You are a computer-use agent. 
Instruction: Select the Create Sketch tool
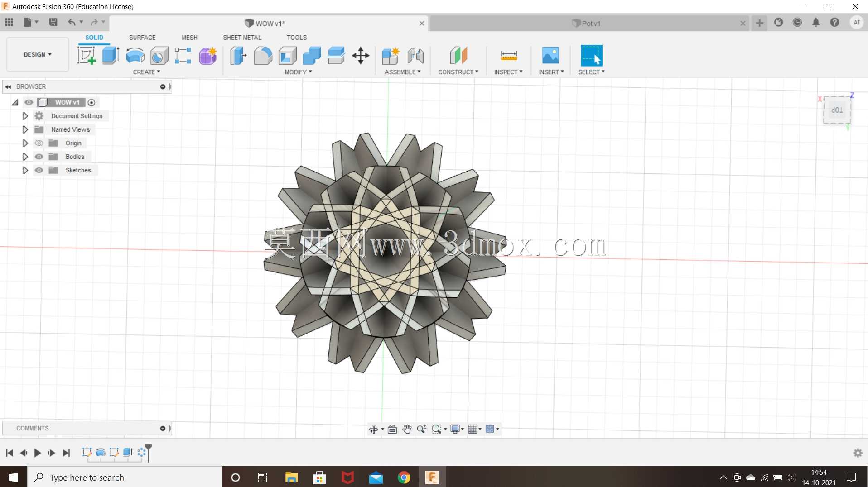pyautogui.click(x=86, y=56)
